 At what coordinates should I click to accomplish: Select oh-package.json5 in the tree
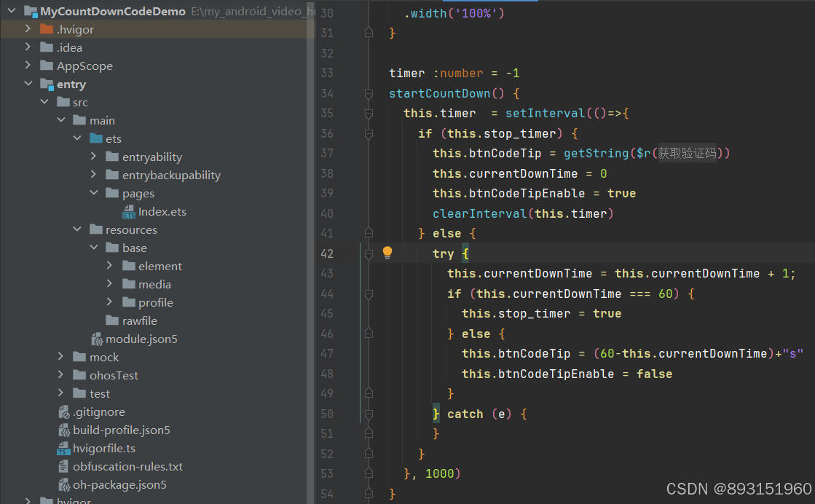(x=119, y=485)
